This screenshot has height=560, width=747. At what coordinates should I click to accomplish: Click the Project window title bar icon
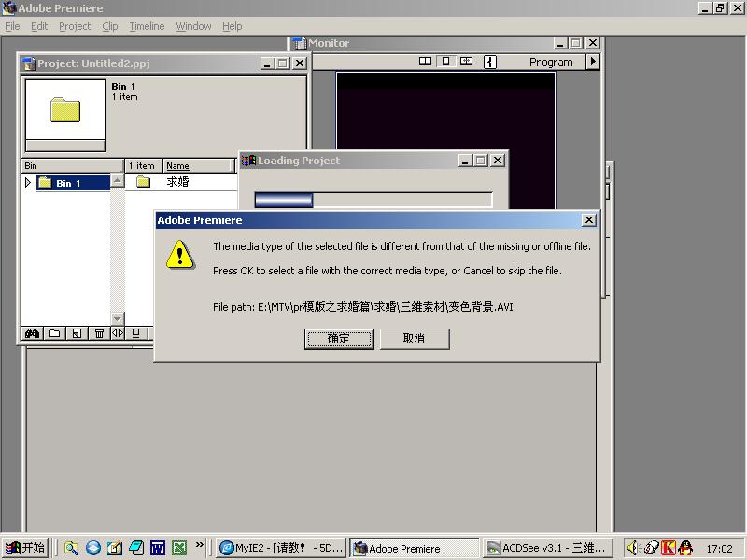[x=29, y=63]
